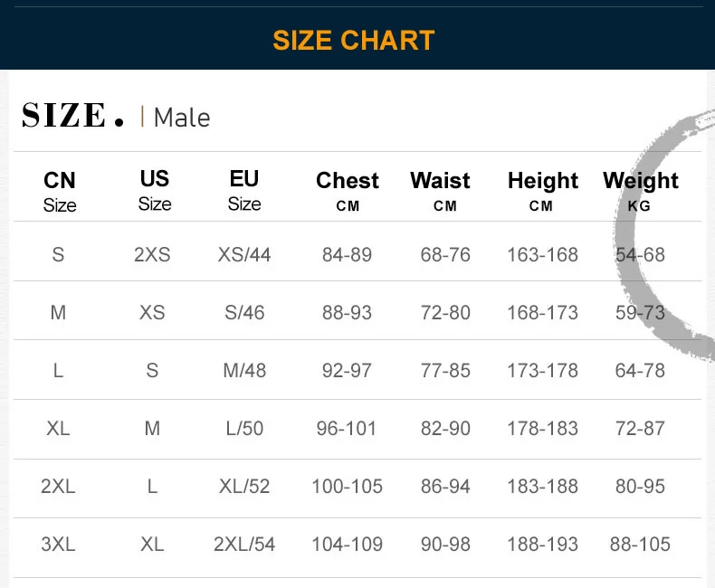Click the Chest CM column header
The height and width of the screenshot is (588, 715).
coord(348,191)
